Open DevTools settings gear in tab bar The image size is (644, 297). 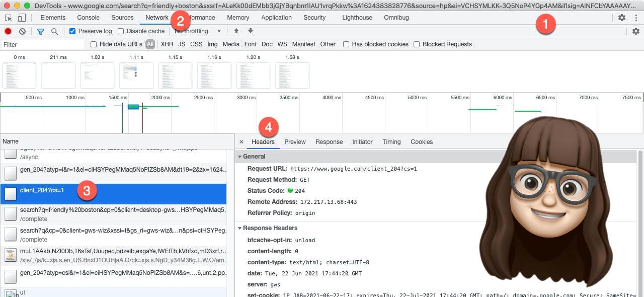coord(622,18)
